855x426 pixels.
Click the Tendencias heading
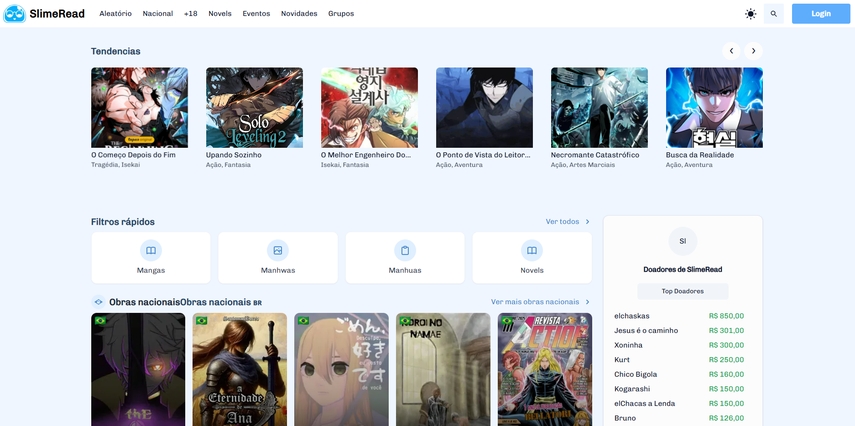point(116,51)
